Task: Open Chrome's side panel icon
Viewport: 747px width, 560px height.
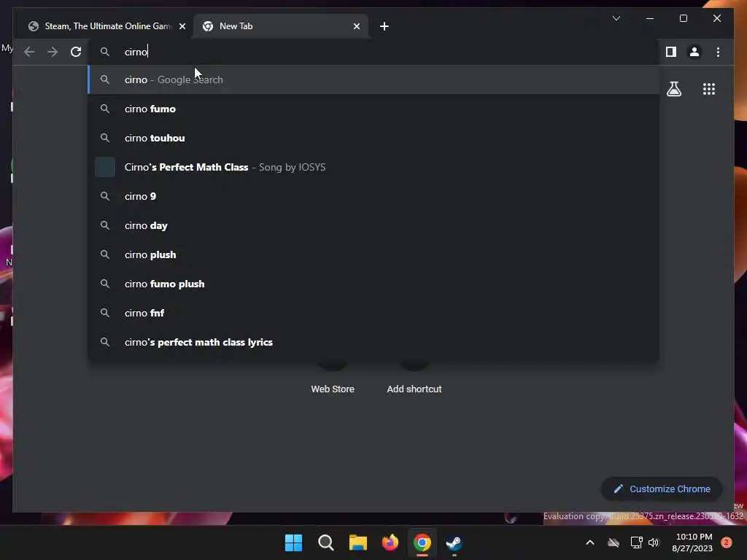Action: pyautogui.click(x=671, y=52)
